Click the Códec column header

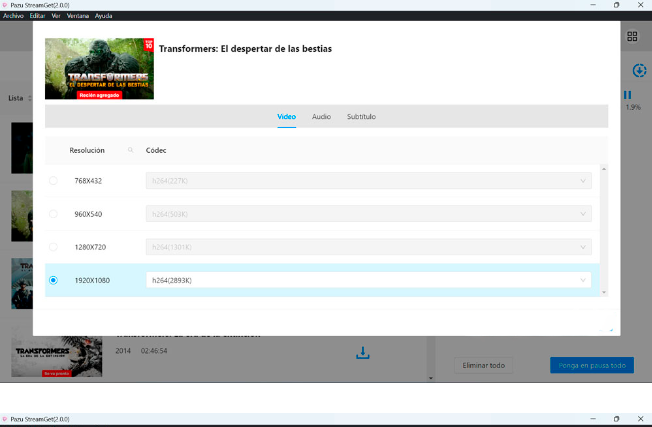tap(156, 150)
